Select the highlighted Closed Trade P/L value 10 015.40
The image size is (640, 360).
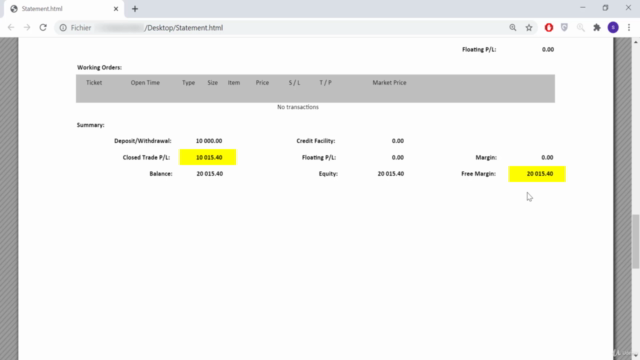tap(209, 157)
